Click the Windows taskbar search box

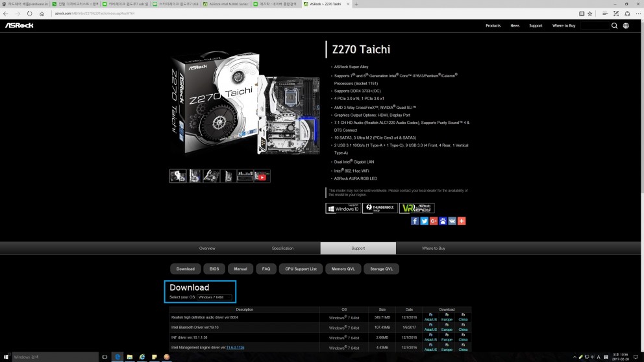(55, 357)
